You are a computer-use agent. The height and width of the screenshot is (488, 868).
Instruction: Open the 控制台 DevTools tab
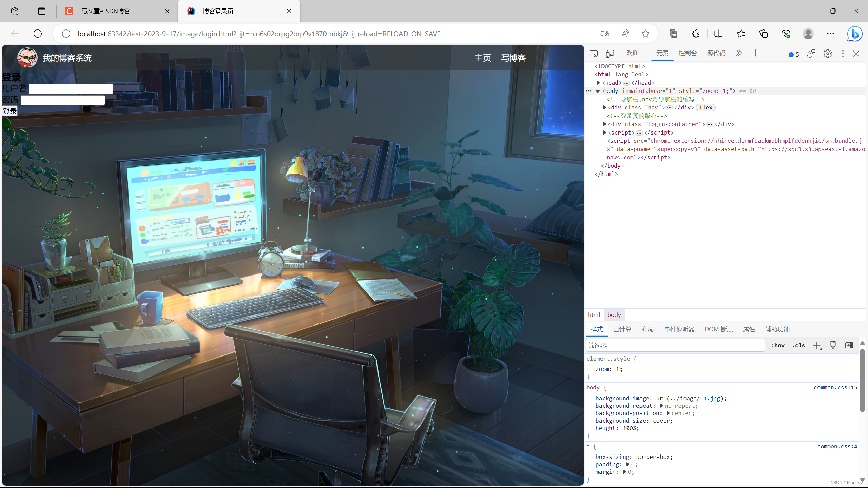(x=688, y=53)
